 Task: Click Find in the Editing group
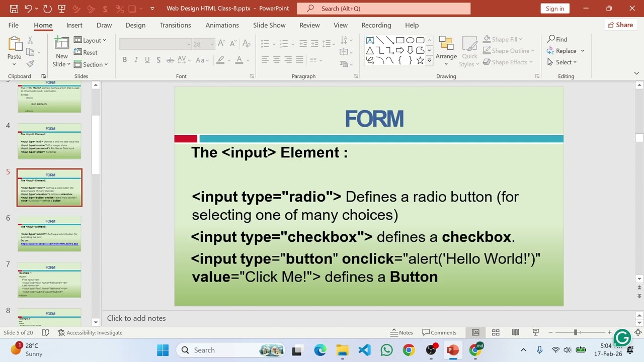tap(557, 39)
